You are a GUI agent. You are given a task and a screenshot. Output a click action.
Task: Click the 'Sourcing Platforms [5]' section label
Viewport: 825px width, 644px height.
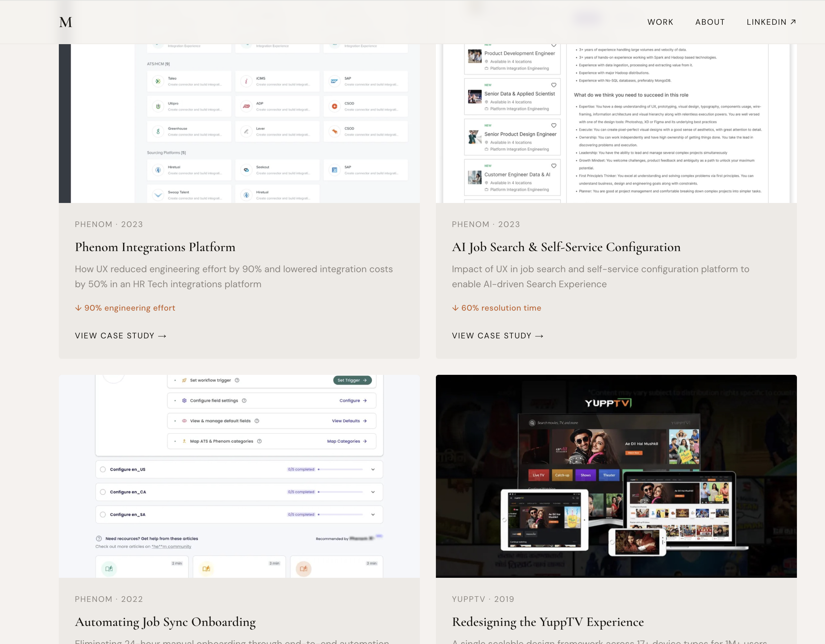[166, 153]
